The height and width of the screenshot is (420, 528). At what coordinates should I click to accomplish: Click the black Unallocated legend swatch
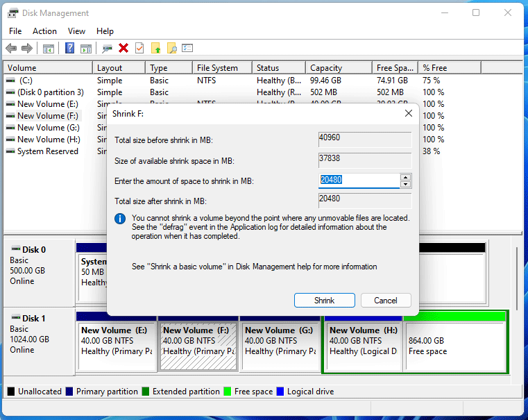point(11,392)
